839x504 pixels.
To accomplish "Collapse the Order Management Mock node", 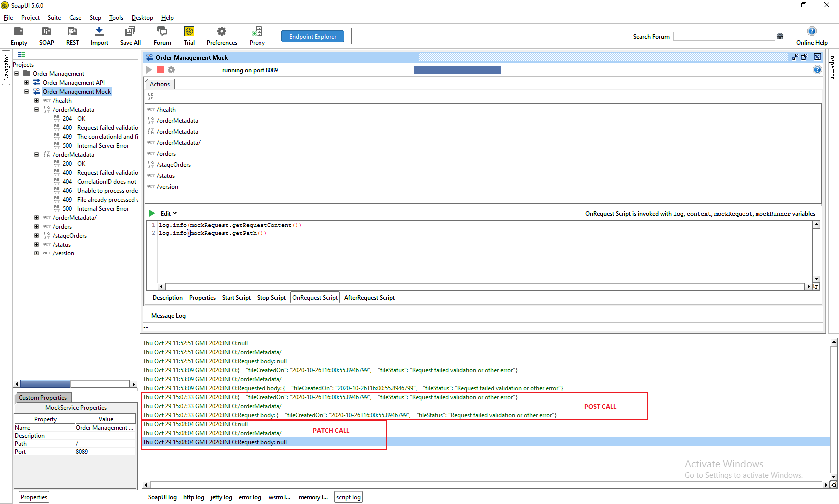I will [27, 92].
